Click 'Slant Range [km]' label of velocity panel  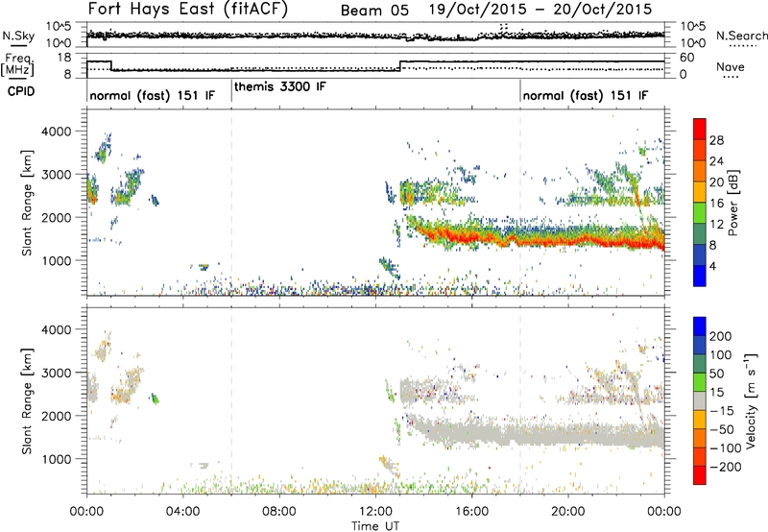[27, 400]
